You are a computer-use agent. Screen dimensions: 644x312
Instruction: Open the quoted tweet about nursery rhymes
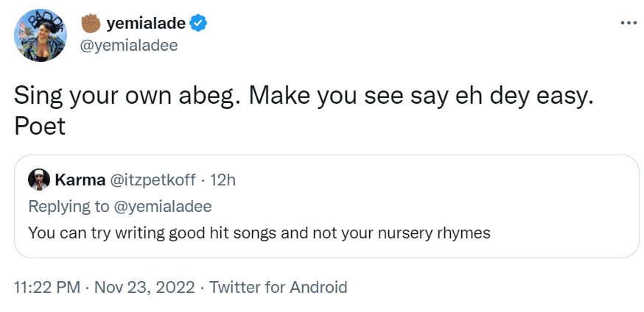point(259,233)
